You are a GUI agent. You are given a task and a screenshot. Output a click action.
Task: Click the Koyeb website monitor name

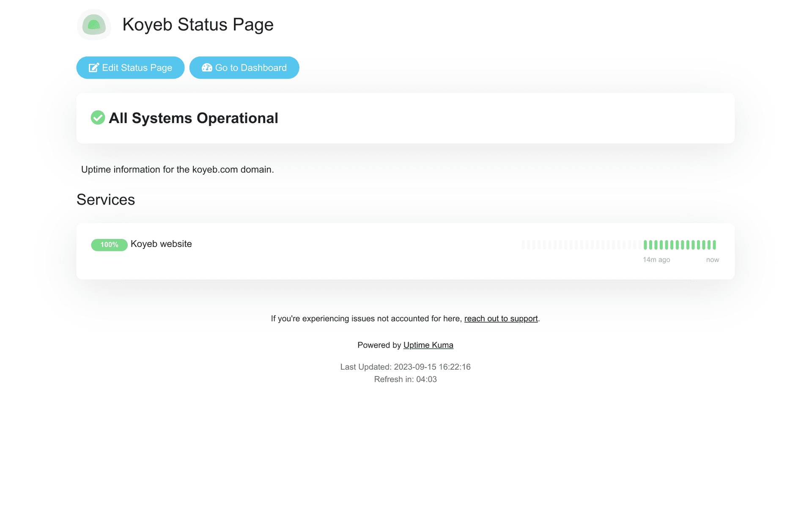tap(161, 244)
